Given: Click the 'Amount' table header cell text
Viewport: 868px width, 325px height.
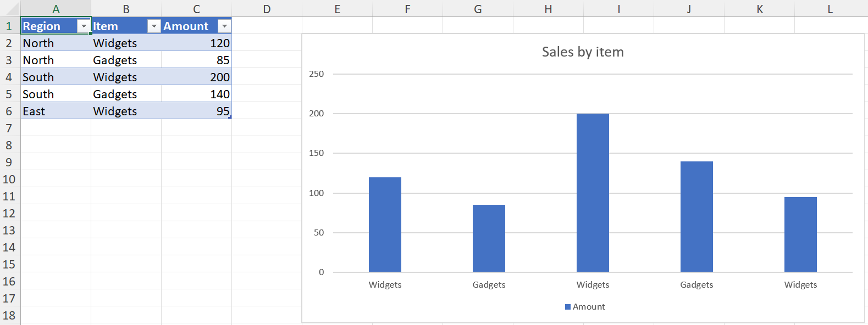Looking at the screenshot, I should coord(186,26).
